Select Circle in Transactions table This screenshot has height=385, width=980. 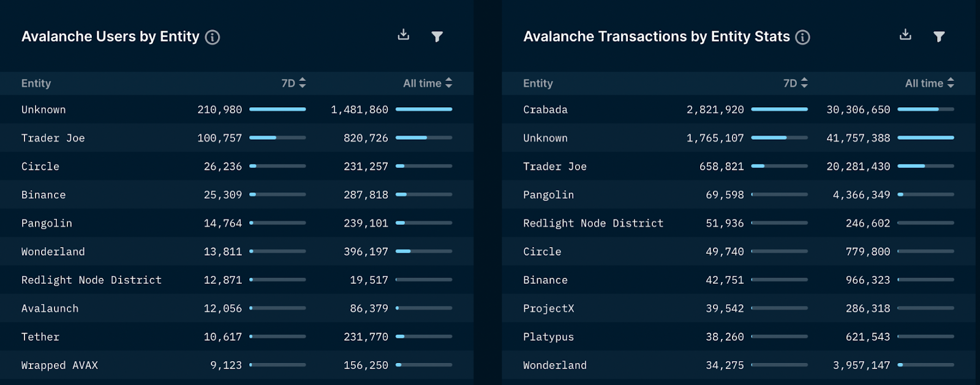coord(542,251)
